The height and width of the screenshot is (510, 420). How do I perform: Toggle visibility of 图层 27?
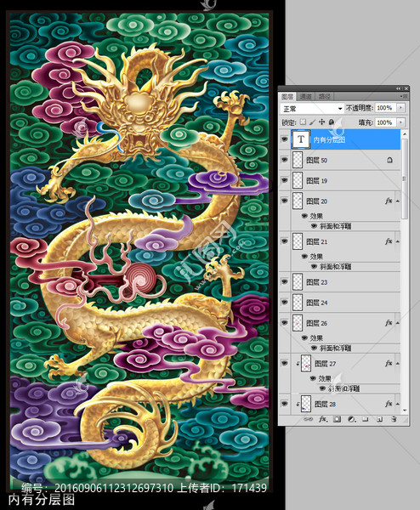285,363
